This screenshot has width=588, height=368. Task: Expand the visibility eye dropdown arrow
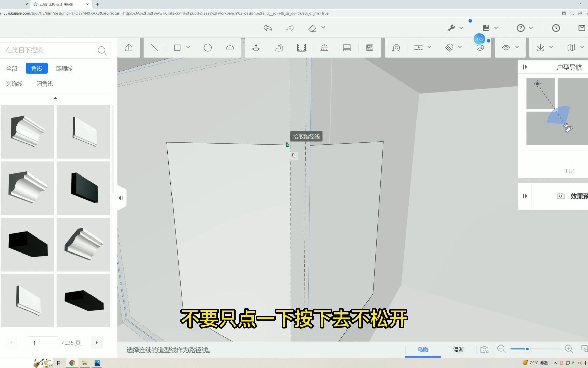(x=517, y=47)
